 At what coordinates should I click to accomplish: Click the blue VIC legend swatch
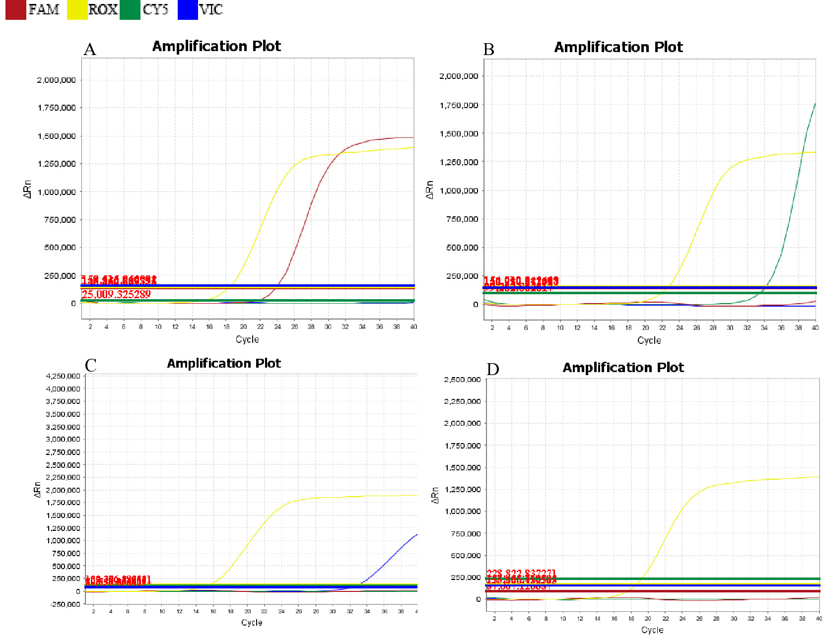[x=188, y=10]
